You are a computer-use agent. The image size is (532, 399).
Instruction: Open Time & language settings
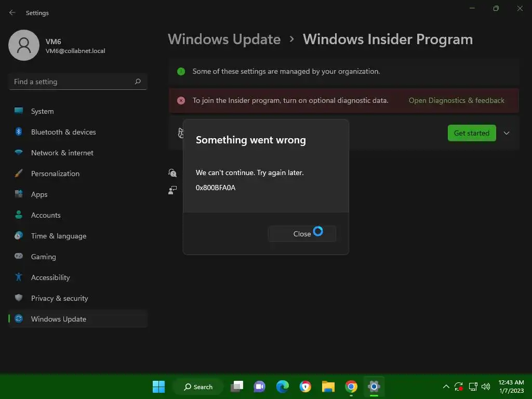coord(78,236)
